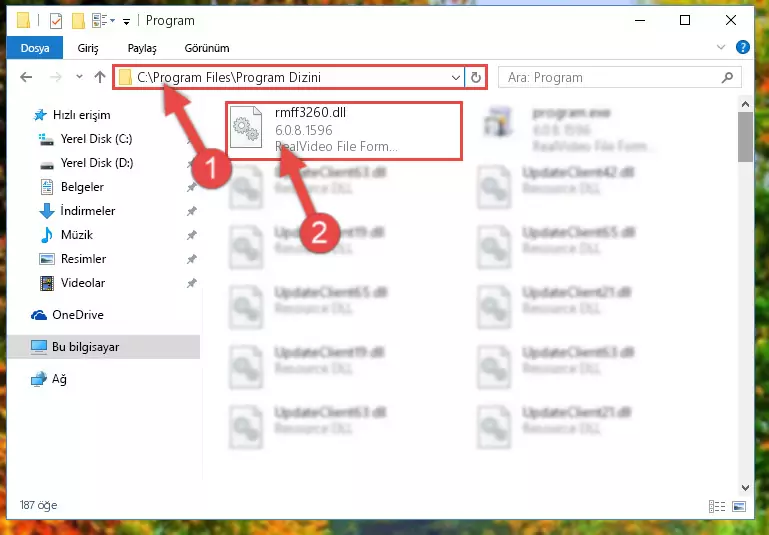Click the pin icon next to Müzik
This screenshot has width=769, height=535.
(191, 235)
